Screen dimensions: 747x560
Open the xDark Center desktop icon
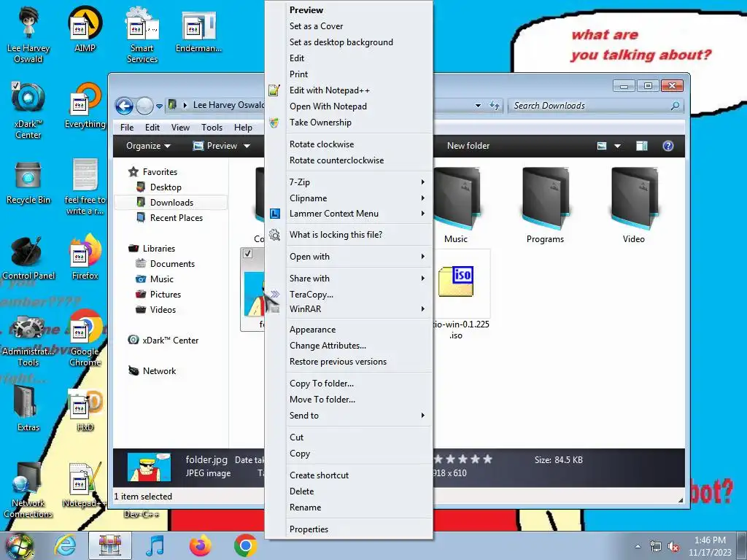point(28,111)
